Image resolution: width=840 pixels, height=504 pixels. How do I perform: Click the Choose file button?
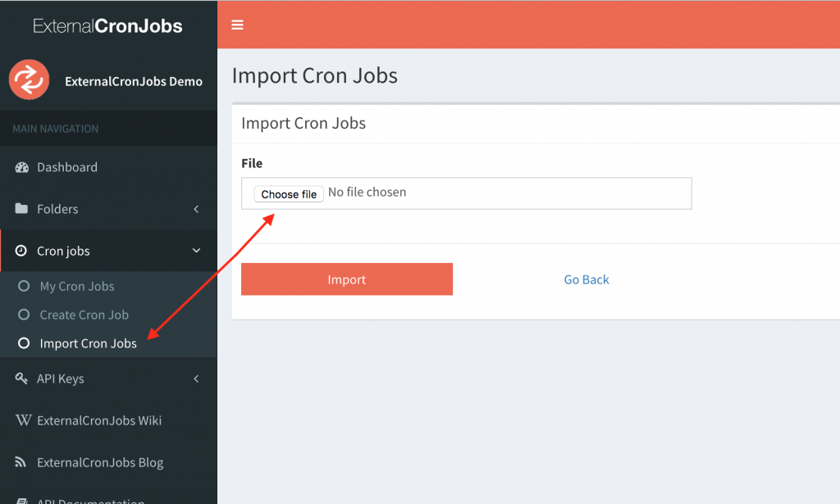click(x=289, y=194)
